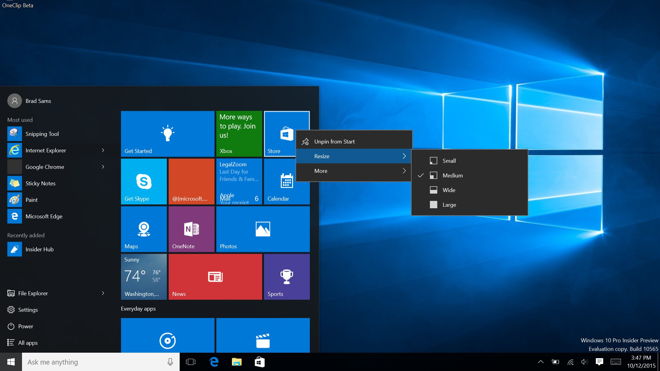The height and width of the screenshot is (371, 660).
Task: Open the Xbox tile
Action: pos(239,133)
